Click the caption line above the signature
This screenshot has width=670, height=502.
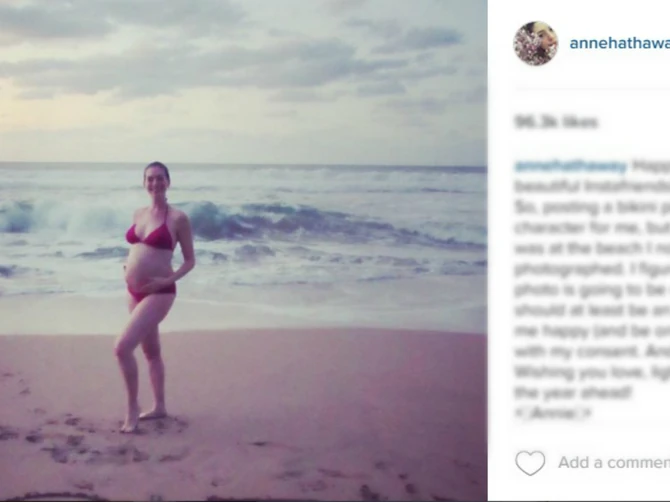(x=573, y=392)
